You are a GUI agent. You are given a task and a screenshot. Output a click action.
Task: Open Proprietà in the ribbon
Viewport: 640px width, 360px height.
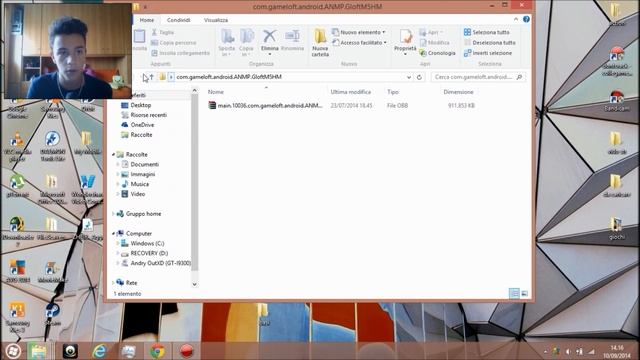pos(405,42)
